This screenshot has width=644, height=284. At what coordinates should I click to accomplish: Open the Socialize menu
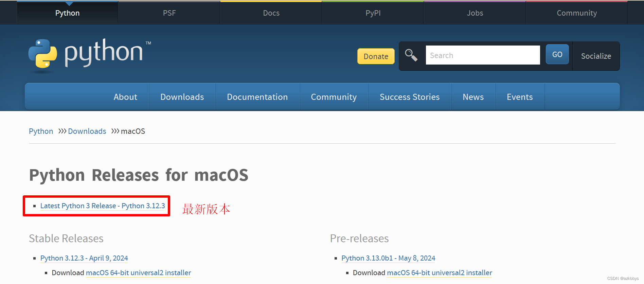coord(596,56)
